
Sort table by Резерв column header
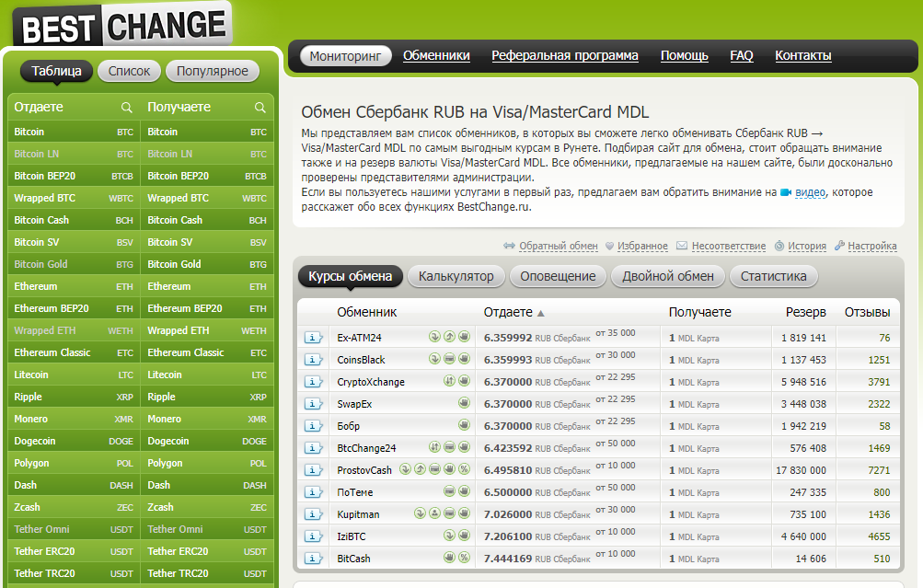point(806,312)
